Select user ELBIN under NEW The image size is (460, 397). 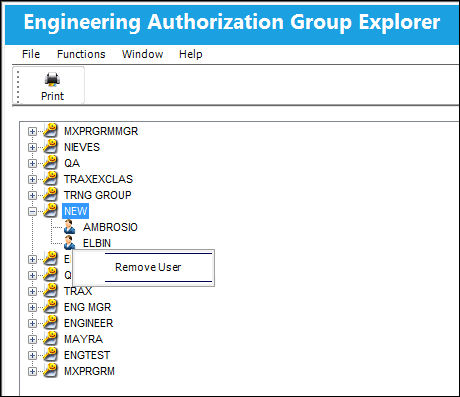(x=97, y=243)
